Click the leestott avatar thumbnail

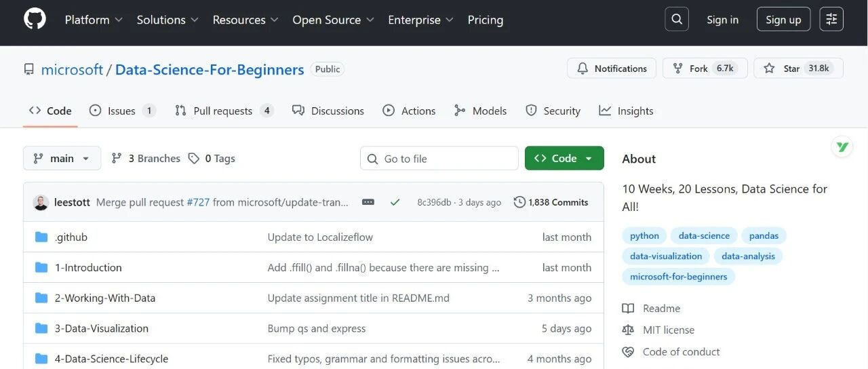click(41, 202)
